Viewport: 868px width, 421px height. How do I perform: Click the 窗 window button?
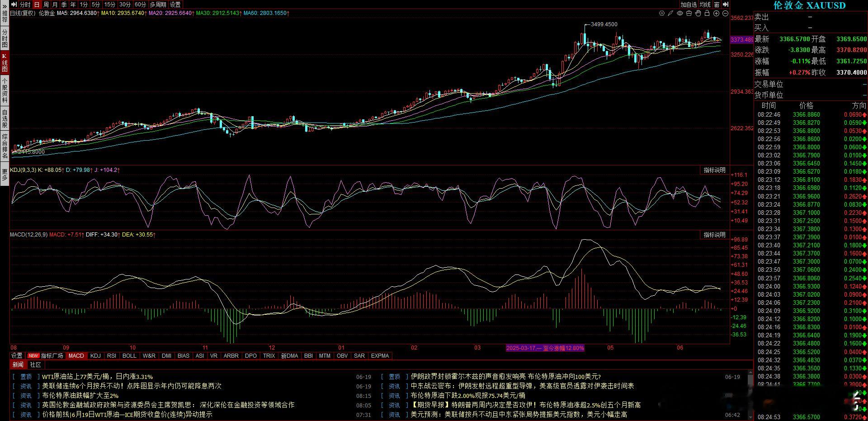[717, 5]
